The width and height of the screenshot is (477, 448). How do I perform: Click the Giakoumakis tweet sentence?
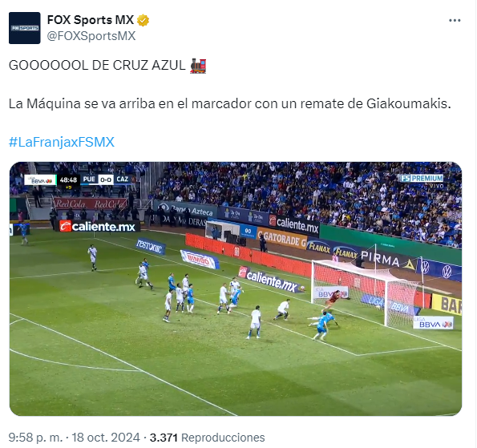[229, 104]
